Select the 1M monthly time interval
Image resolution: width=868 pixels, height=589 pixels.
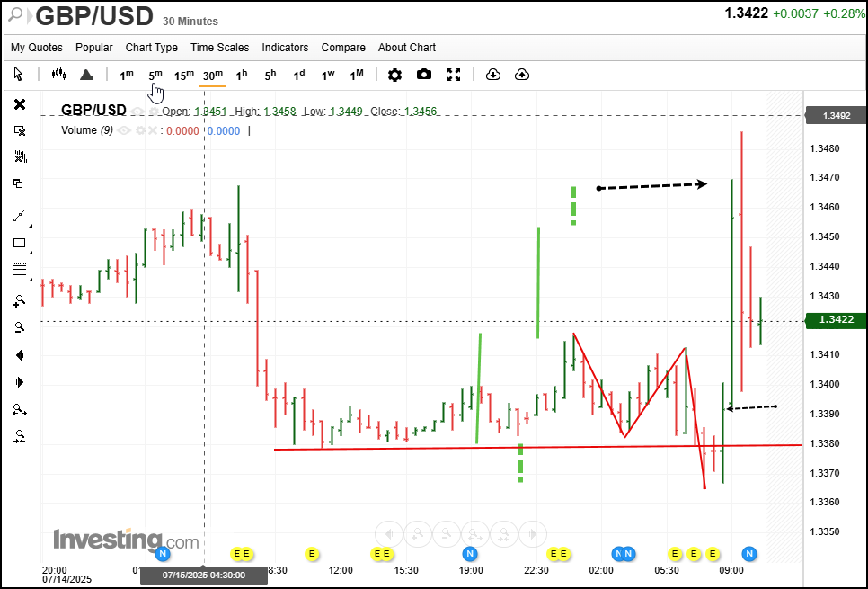pos(357,75)
